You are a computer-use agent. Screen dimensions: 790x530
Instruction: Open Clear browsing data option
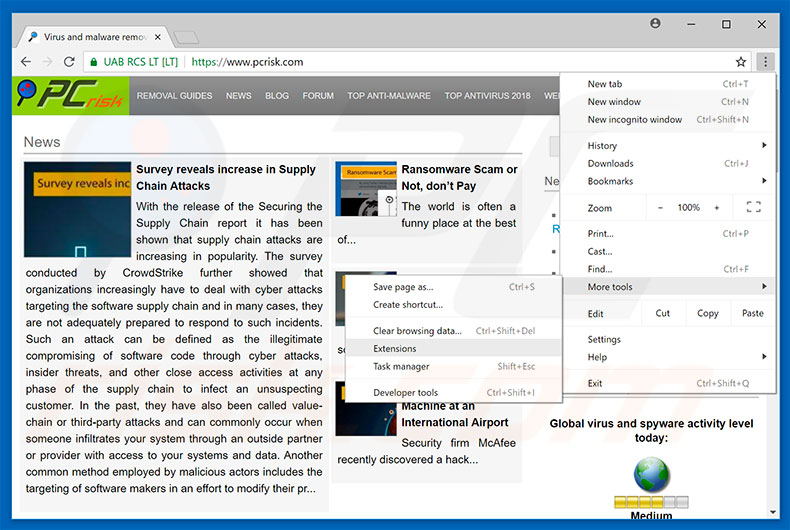click(x=417, y=331)
